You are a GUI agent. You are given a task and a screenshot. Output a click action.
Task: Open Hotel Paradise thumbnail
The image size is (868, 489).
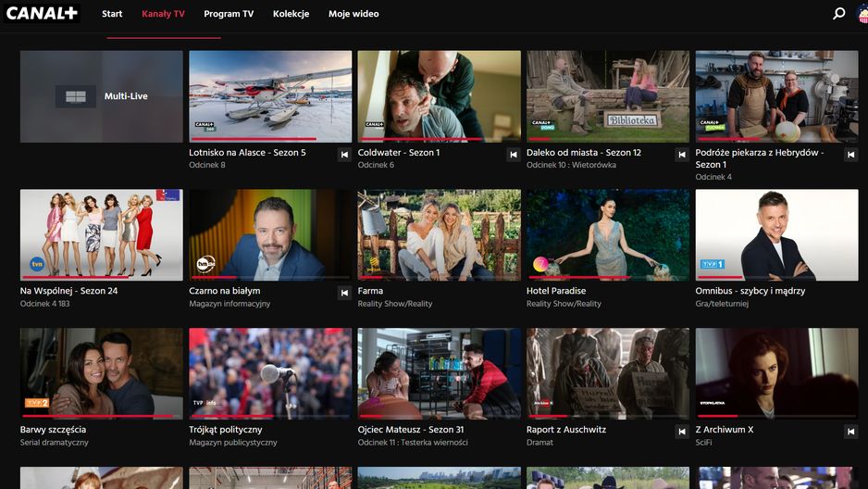click(608, 235)
